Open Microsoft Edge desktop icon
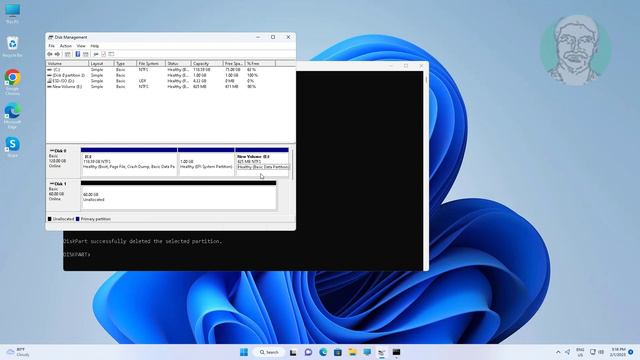 (12, 116)
